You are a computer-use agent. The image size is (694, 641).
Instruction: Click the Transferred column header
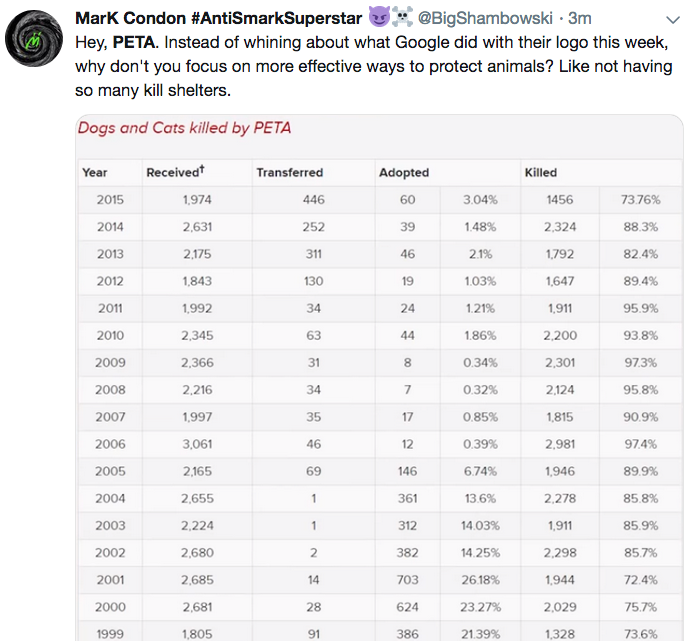point(290,173)
